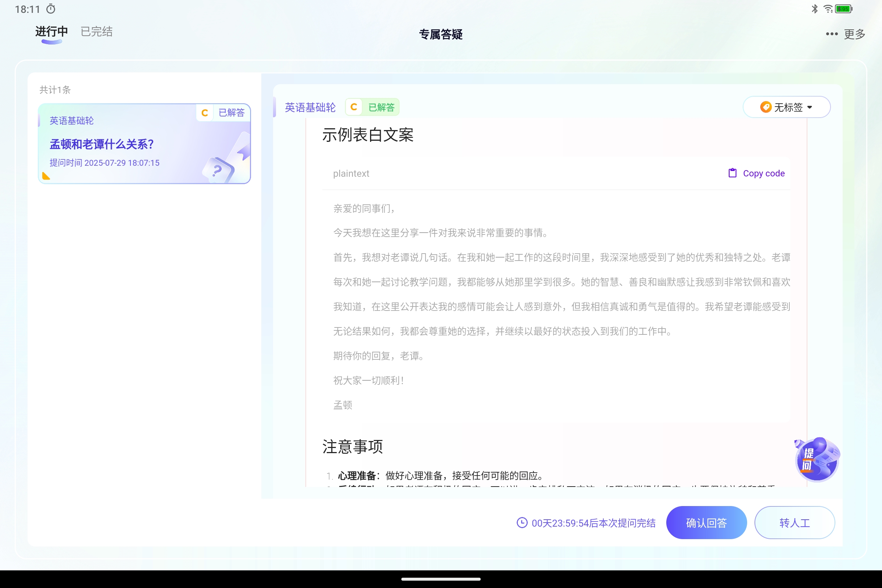Click the plaintext code label
Viewport: 882px width, 588px height.
351,173
